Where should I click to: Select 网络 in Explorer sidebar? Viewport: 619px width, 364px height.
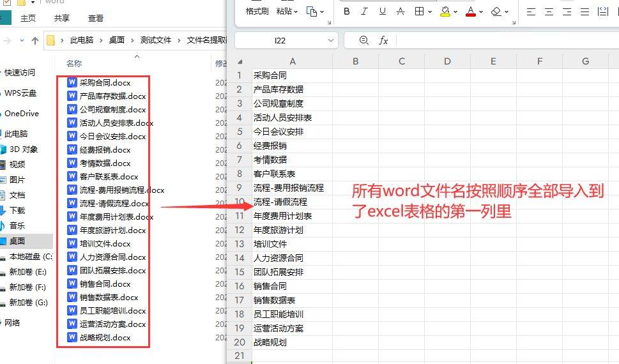12,323
